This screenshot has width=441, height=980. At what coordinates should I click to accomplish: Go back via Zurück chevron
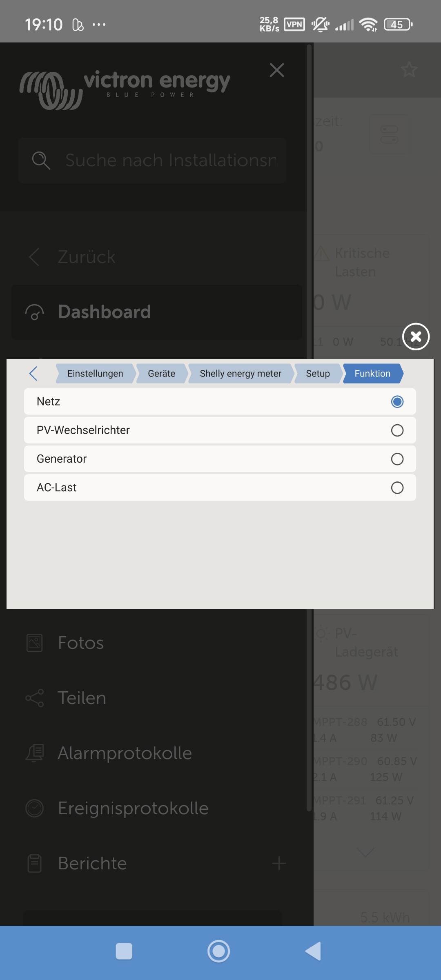click(x=34, y=257)
